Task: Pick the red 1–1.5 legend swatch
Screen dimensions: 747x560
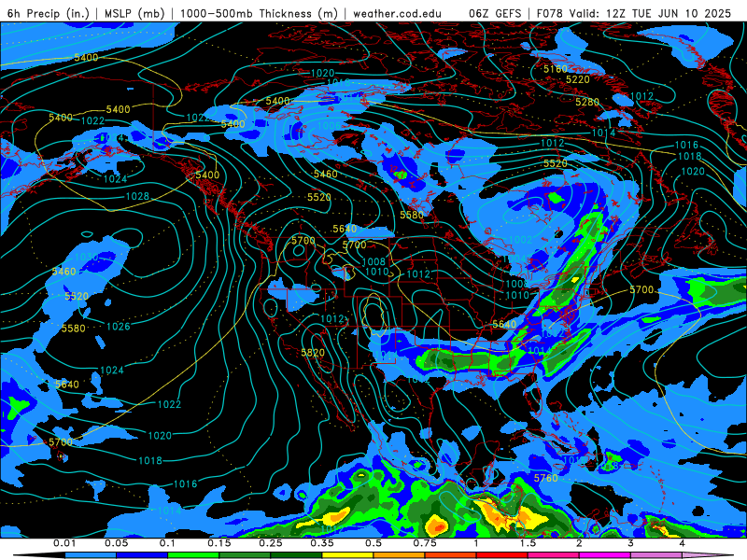Action: click(x=502, y=555)
